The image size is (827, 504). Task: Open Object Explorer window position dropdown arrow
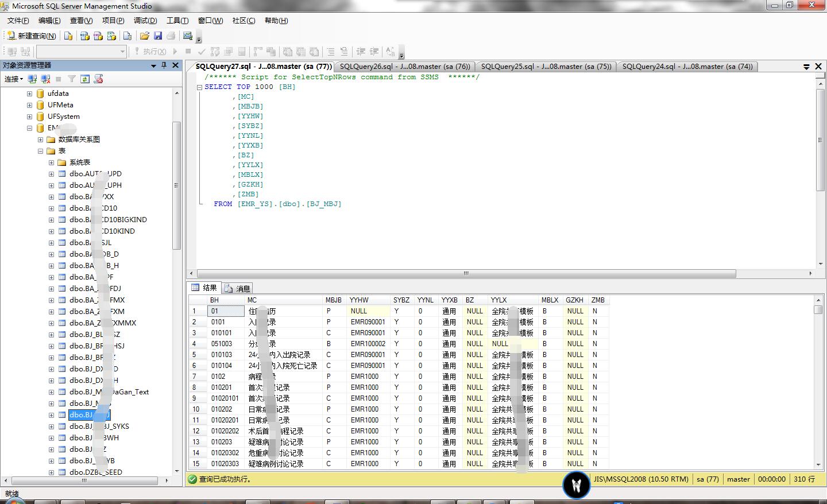pyautogui.click(x=153, y=65)
